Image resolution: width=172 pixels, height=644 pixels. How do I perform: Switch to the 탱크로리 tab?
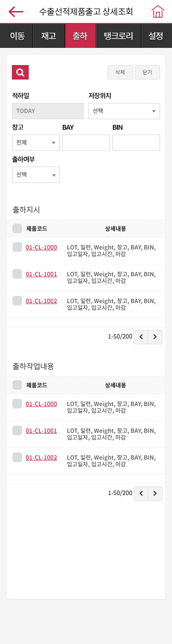tap(118, 36)
